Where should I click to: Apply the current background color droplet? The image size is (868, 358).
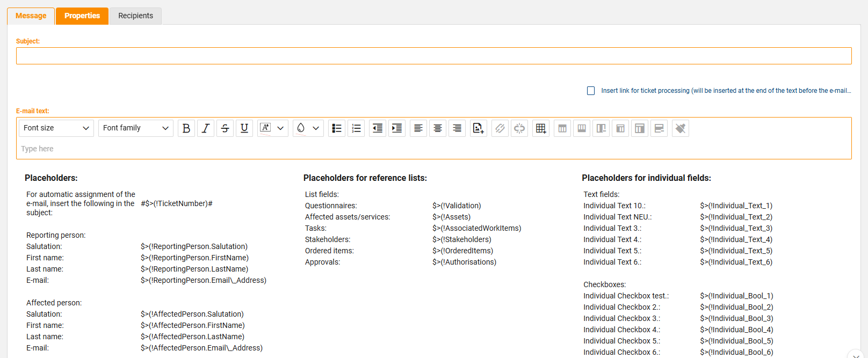click(x=301, y=128)
